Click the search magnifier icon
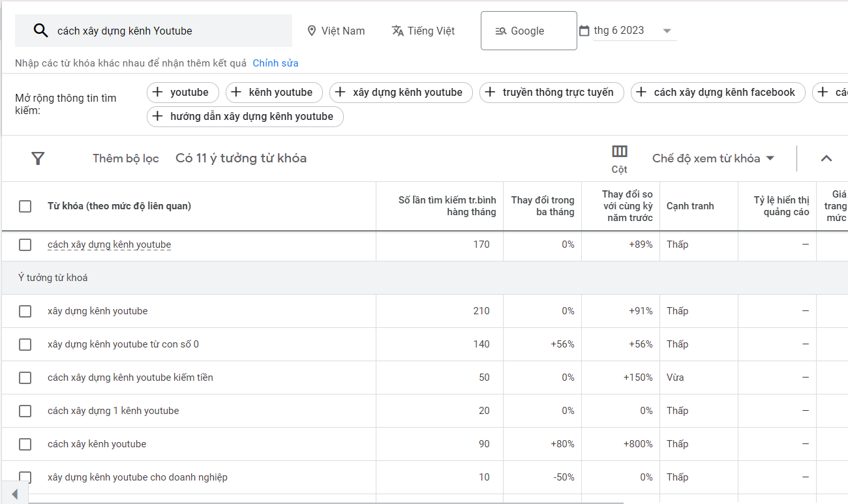The width and height of the screenshot is (848, 504). (x=40, y=31)
